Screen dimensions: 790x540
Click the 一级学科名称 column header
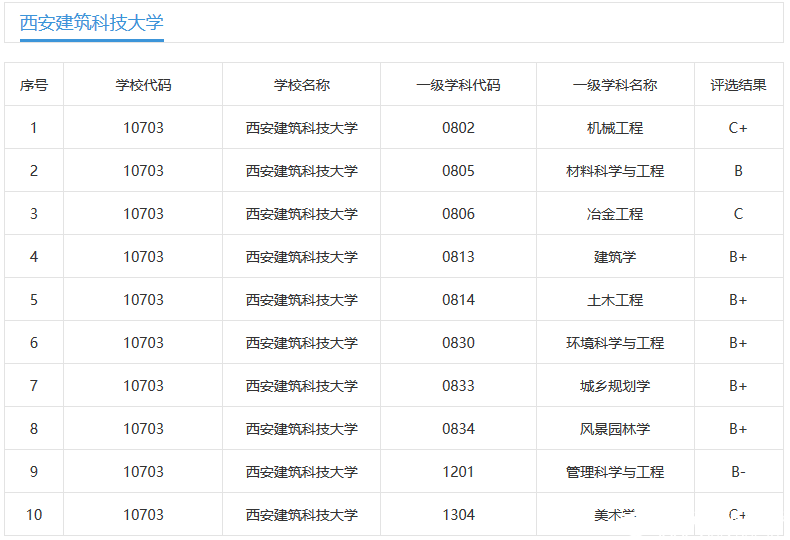615,85
